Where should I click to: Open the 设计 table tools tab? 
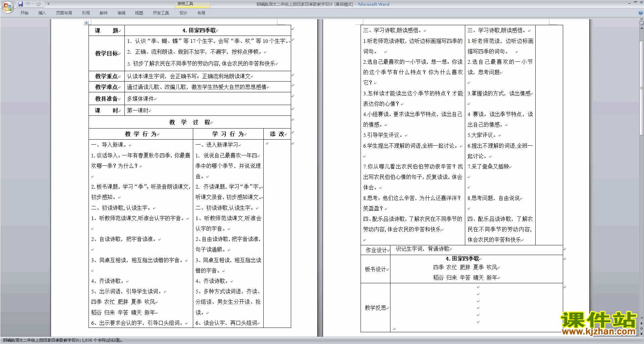pyautogui.click(x=183, y=13)
